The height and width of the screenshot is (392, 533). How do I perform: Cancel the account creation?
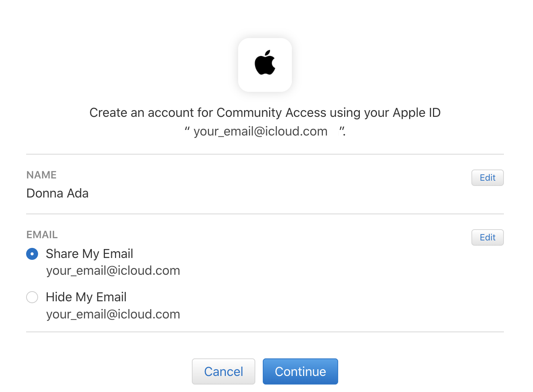pyautogui.click(x=224, y=371)
